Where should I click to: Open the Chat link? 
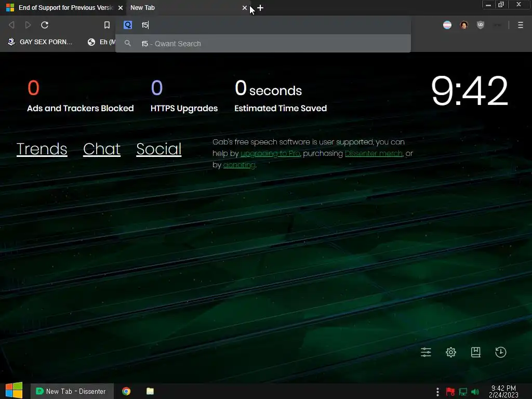[x=102, y=149]
